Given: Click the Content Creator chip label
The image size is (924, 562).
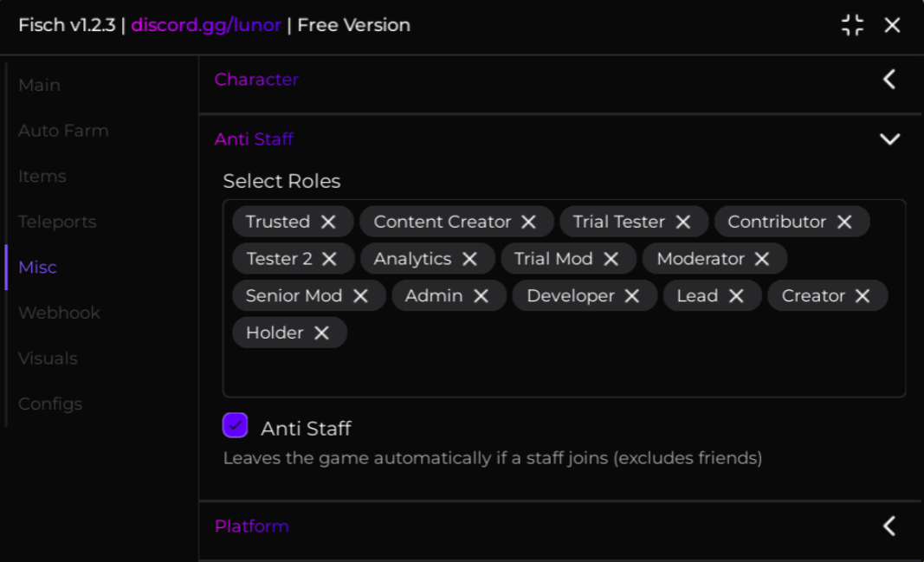Looking at the screenshot, I should pyautogui.click(x=442, y=222).
